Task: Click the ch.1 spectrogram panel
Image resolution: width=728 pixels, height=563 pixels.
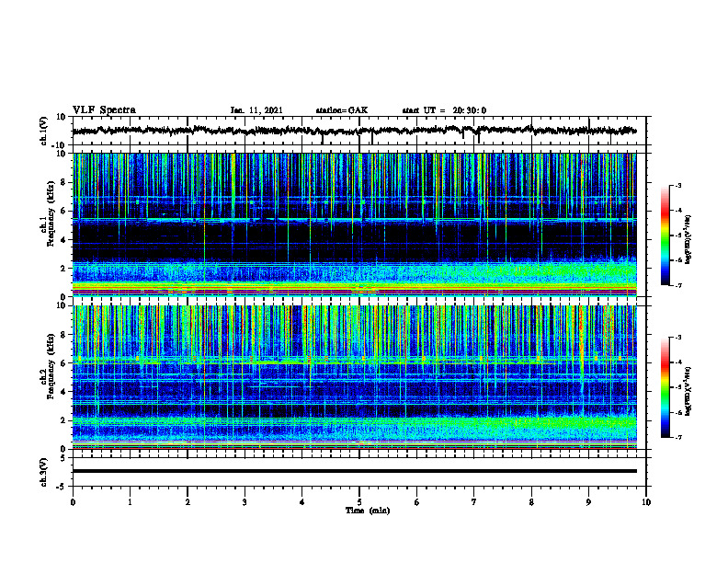Action: click(x=354, y=224)
